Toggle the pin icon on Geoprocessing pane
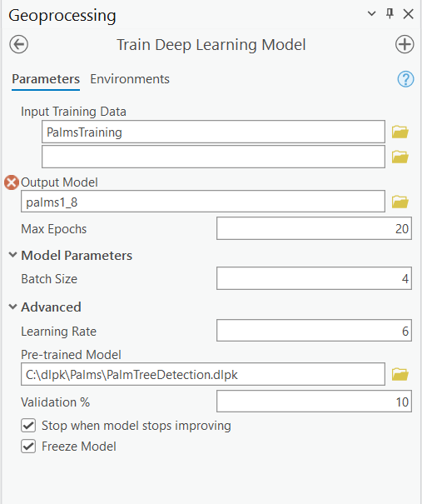422x504 pixels. click(390, 14)
